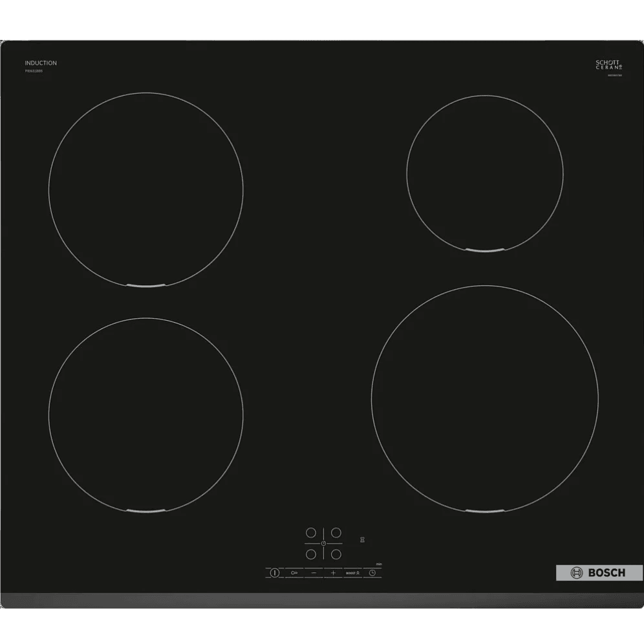Tap the hourglass indicator icon
This screenshot has width=644, height=644.
[362, 540]
